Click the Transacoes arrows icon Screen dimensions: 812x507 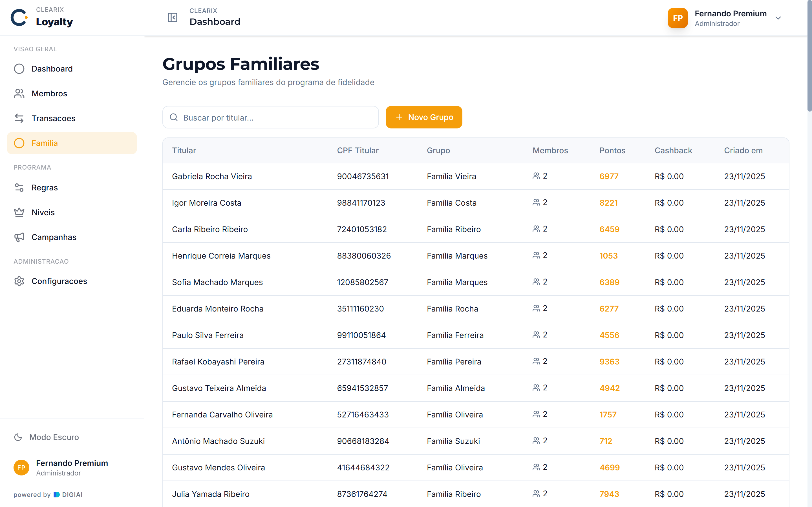(19, 118)
